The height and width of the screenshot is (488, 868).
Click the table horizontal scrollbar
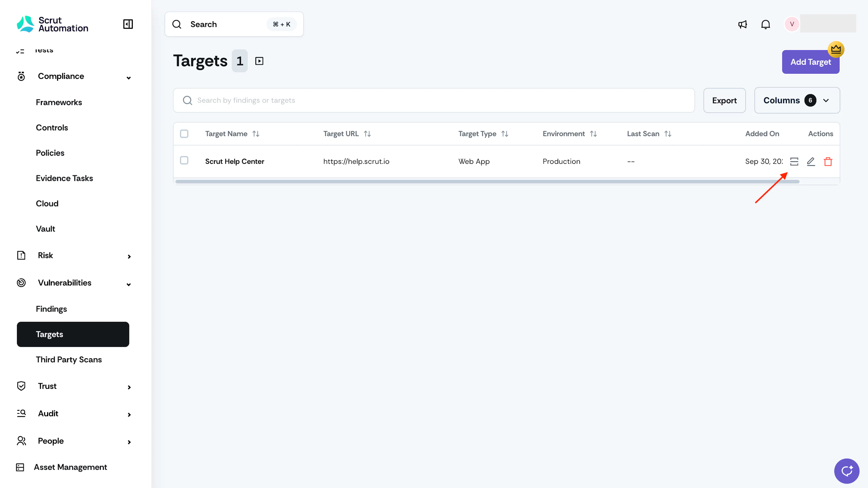coord(487,181)
